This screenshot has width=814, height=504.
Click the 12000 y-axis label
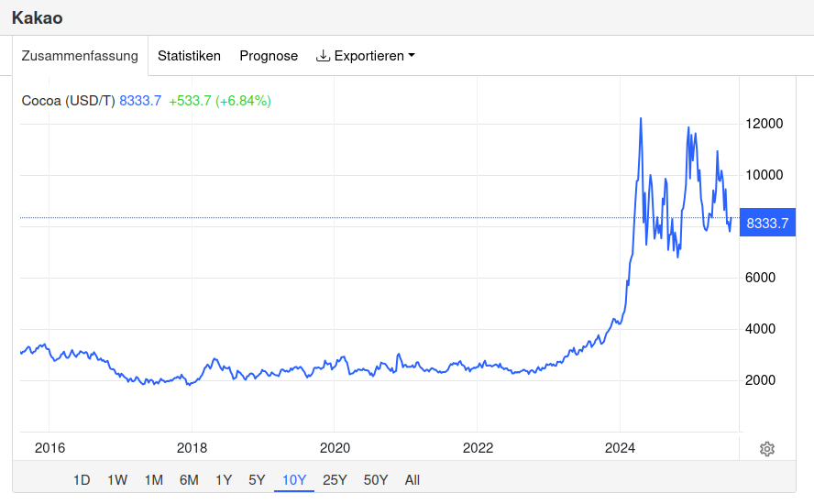pos(764,124)
